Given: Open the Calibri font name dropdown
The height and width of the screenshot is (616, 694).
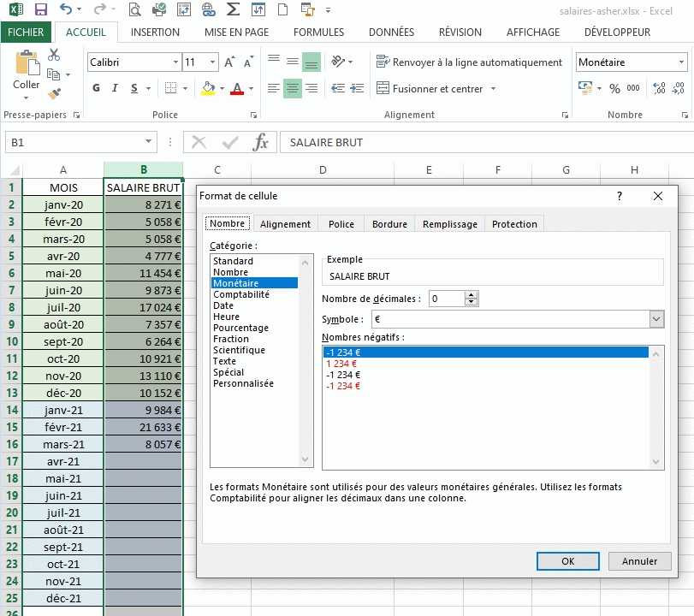Looking at the screenshot, I should point(175,62).
